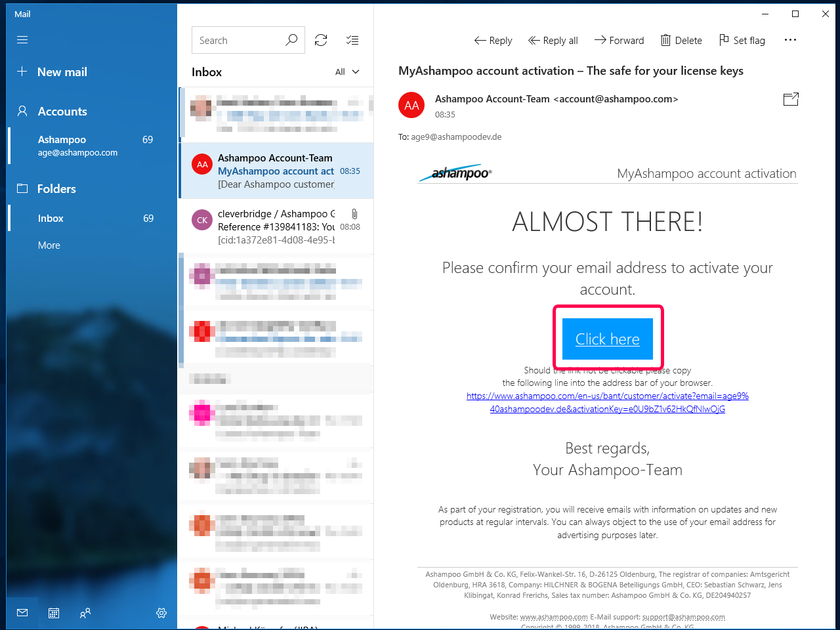
Task: Click the sender name Ashampoo Account-Team
Action: tap(492, 99)
